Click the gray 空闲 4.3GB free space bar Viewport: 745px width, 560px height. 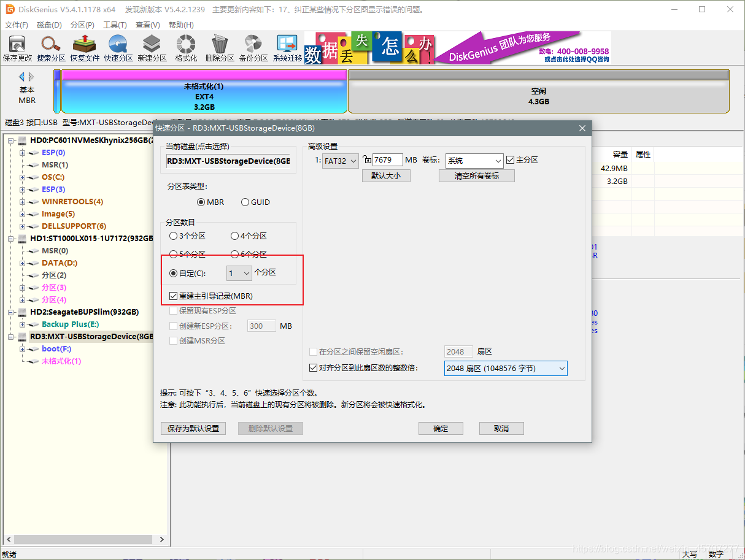tap(539, 91)
